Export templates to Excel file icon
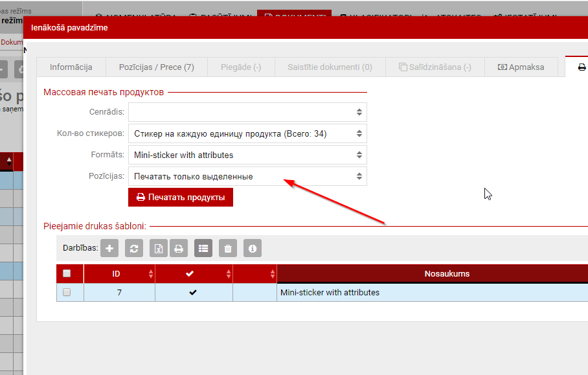 point(159,248)
